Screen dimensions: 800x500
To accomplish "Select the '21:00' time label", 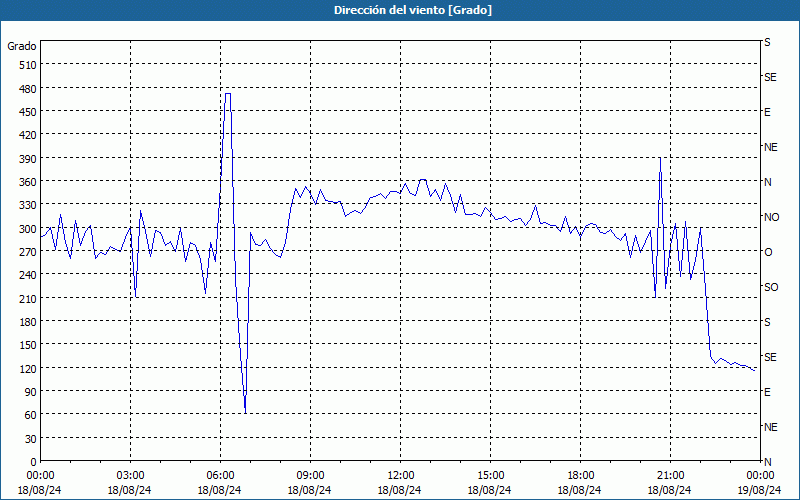I will [x=670, y=476].
